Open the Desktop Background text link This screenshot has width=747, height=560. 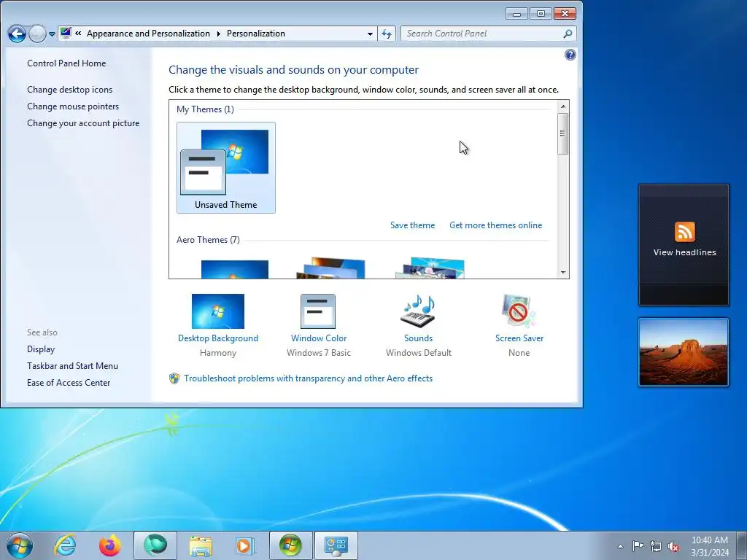[217, 338]
